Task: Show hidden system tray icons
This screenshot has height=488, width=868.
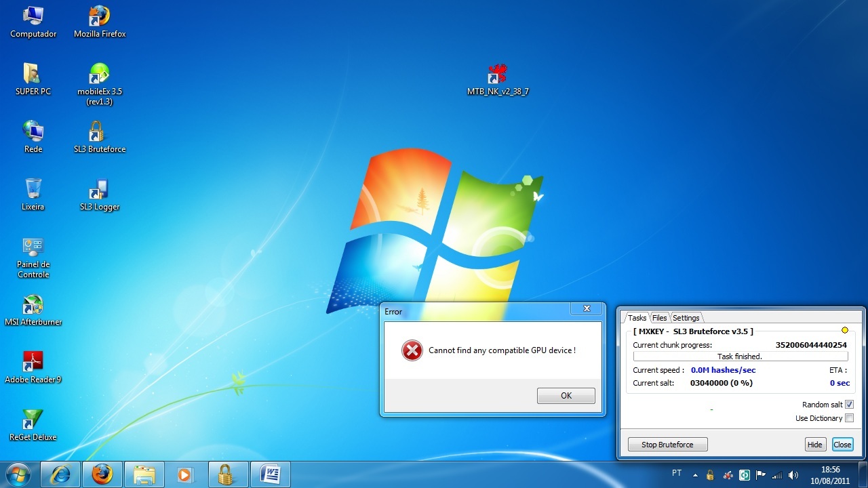Action: (x=694, y=474)
